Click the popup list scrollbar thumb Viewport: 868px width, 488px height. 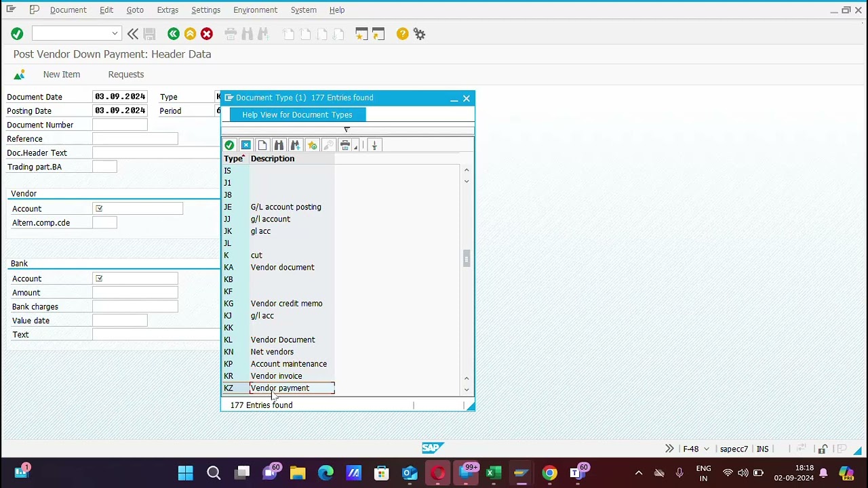(467, 259)
